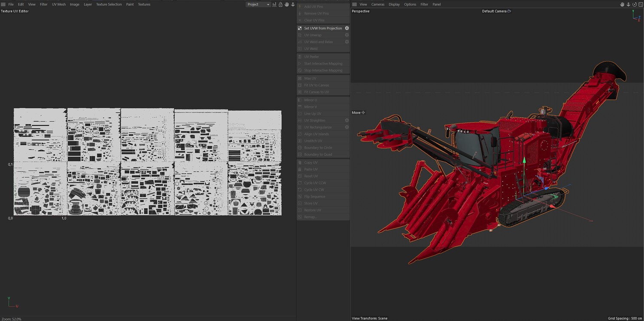Open the Texture Selection menu
This screenshot has width=644, height=321.
coord(109,4)
